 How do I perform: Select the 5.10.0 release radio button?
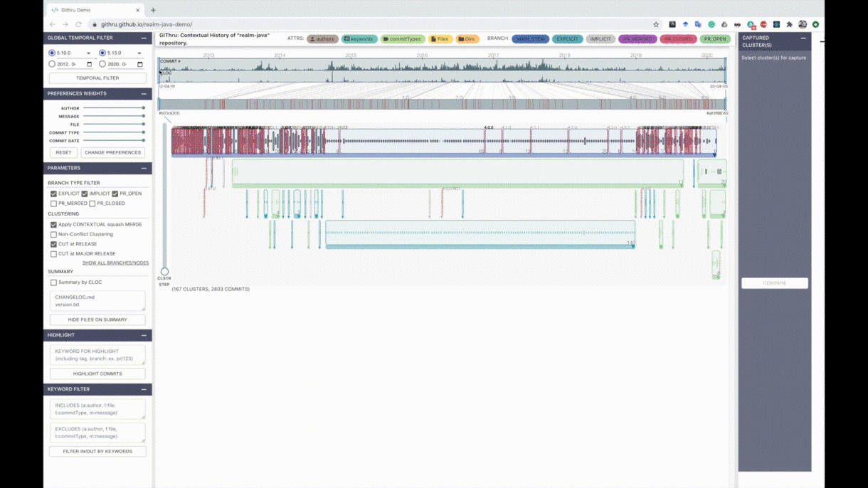pos(52,53)
